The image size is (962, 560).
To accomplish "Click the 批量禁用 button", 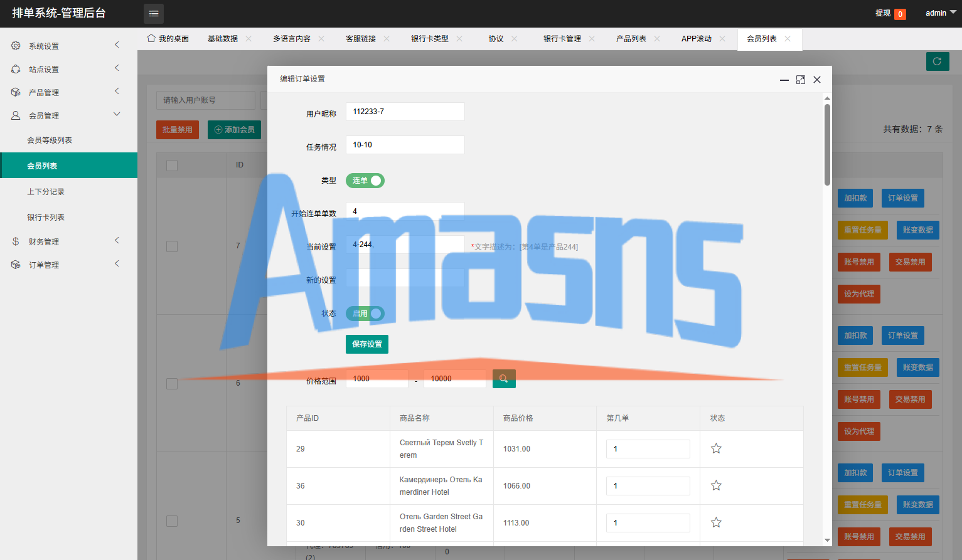I will 178,130.
